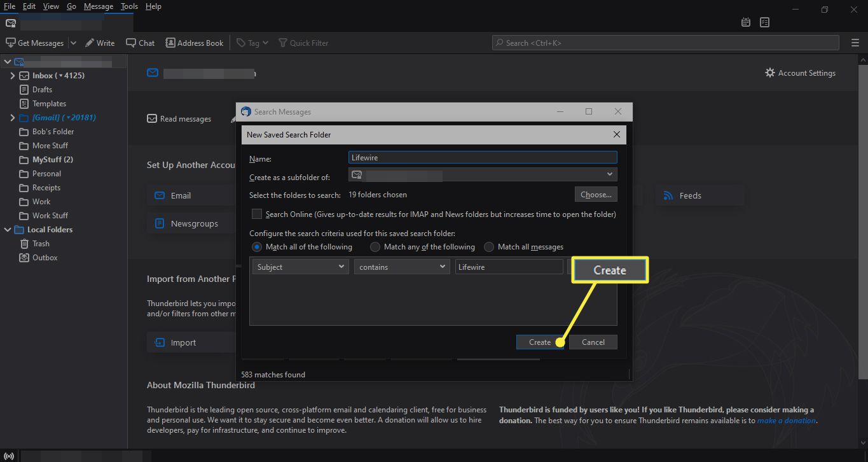Collapse the mail account tree

click(8, 62)
